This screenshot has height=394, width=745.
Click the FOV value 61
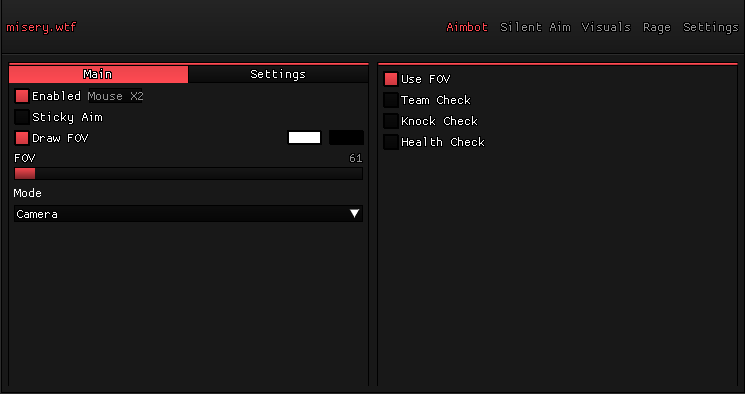click(x=355, y=158)
